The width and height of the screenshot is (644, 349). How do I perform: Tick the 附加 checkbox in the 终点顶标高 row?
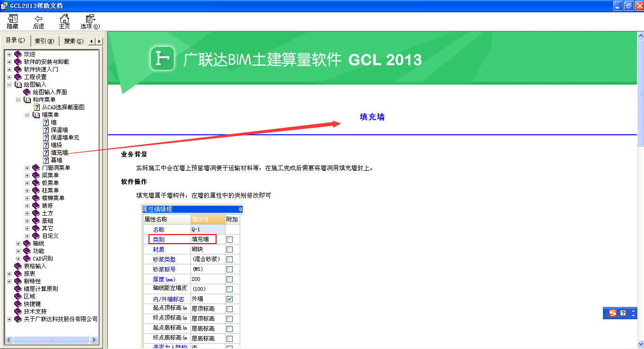coord(230,319)
